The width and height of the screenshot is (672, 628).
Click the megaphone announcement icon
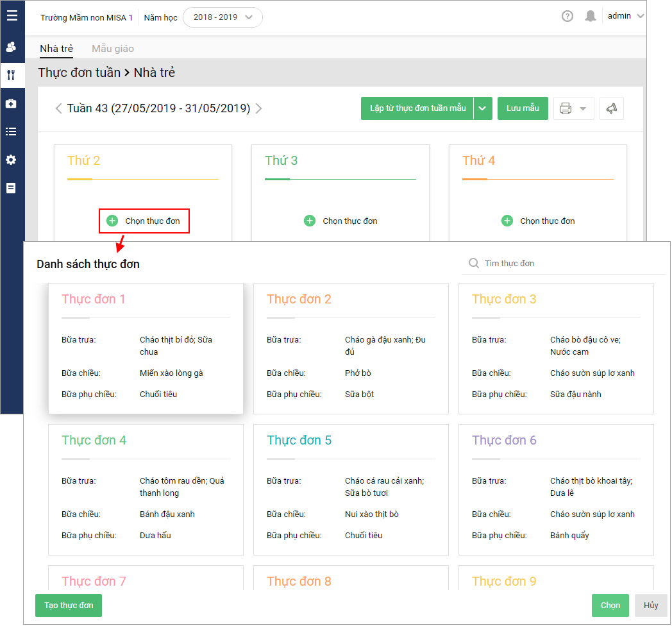(612, 108)
